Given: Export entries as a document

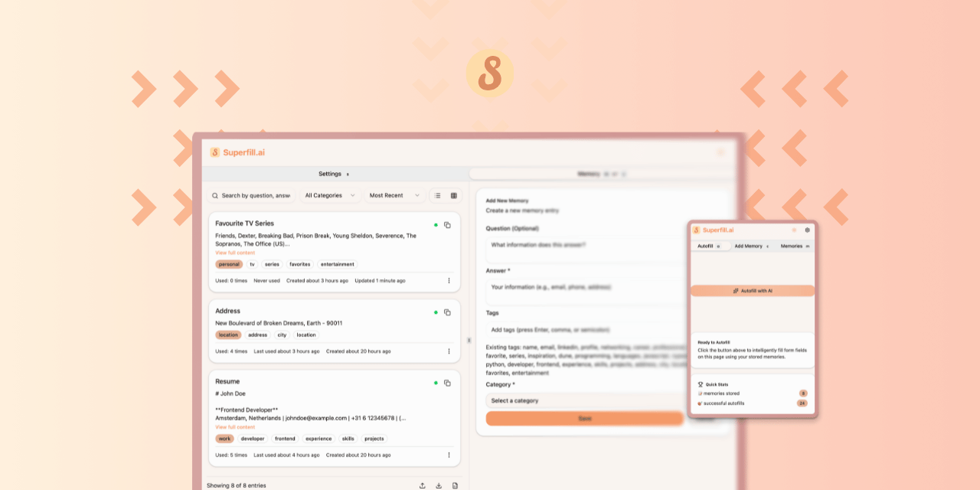Looking at the screenshot, I should [455, 485].
